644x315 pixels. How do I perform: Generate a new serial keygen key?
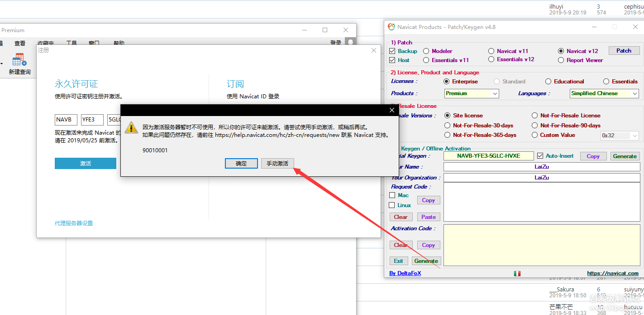(625, 156)
